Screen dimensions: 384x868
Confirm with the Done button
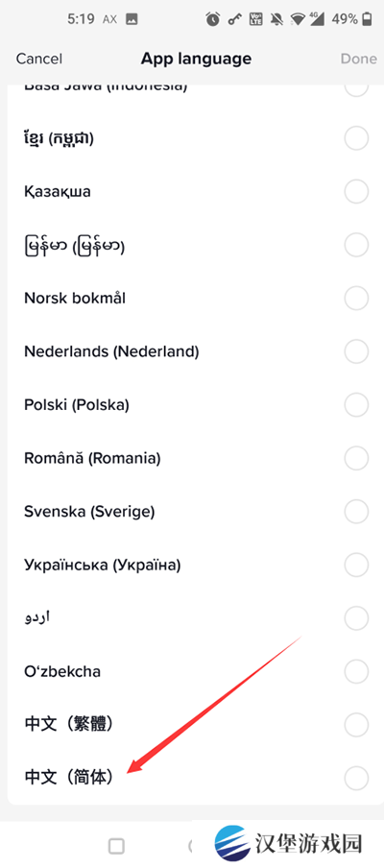[358, 59]
